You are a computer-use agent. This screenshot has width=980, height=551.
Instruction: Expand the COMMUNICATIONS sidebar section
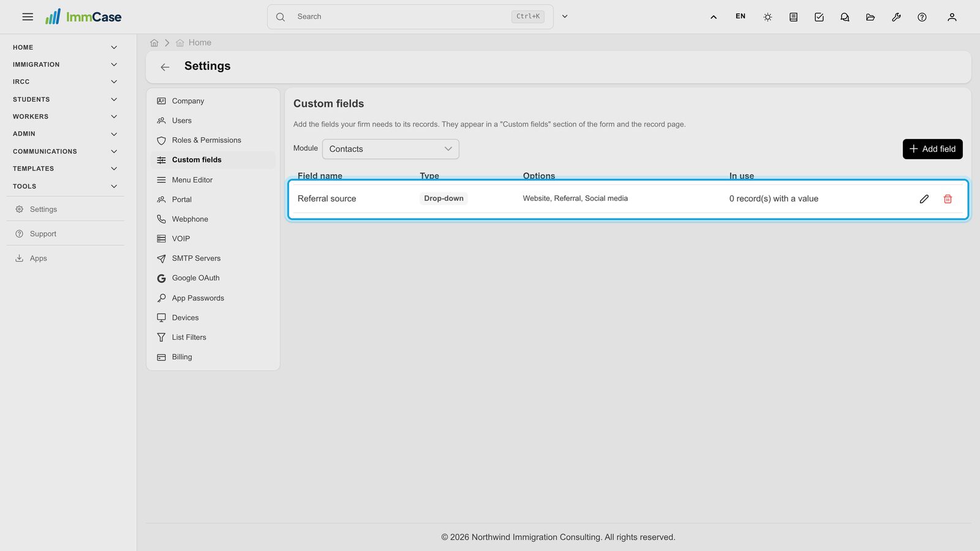pyautogui.click(x=65, y=151)
